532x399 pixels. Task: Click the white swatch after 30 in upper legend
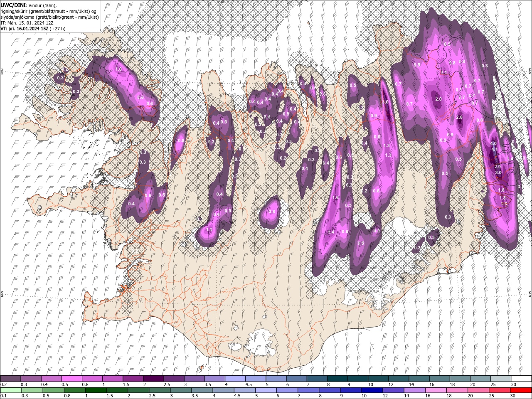tap(521, 379)
